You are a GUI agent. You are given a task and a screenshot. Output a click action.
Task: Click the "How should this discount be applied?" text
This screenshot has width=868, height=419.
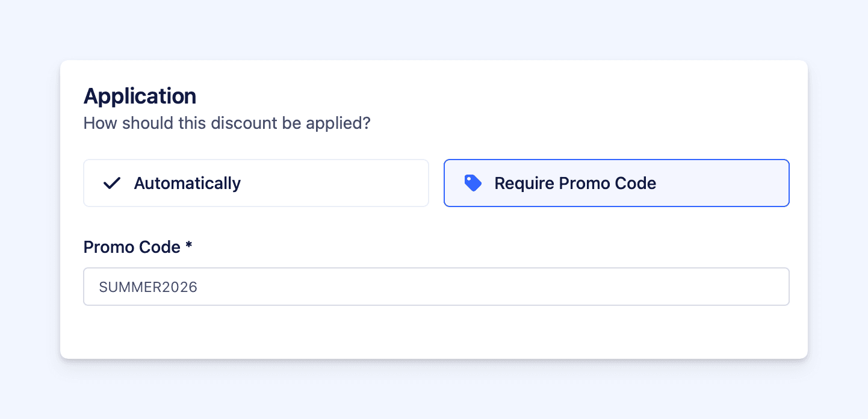(227, 123)
